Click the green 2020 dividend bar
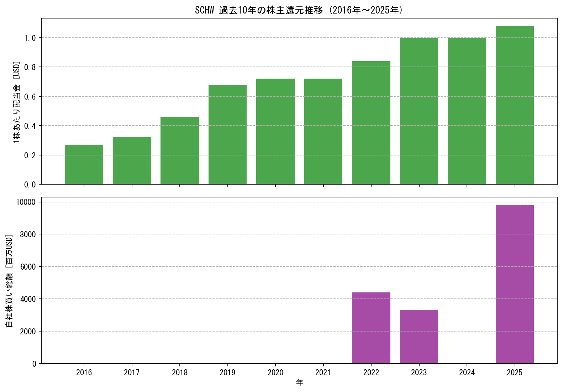Screen dimensions: 563x392 point(275,132)
